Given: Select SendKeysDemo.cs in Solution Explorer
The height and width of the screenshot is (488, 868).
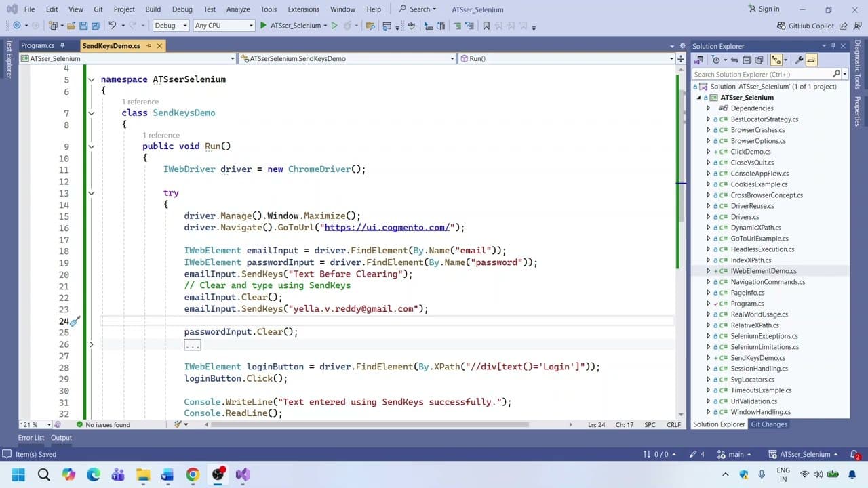Looking at the screenshot, I should tap(757, 358).
